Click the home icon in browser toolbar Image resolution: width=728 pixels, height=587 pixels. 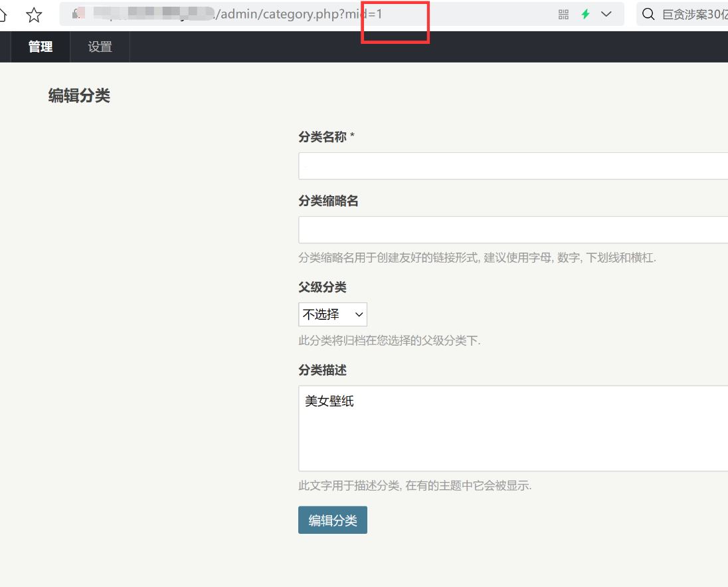[x=3, y=15]
